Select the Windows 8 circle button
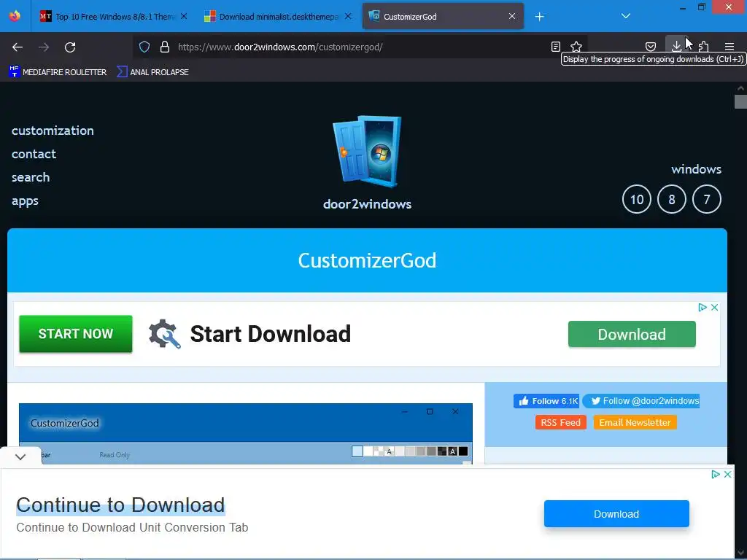 click(x=672, y=199)
